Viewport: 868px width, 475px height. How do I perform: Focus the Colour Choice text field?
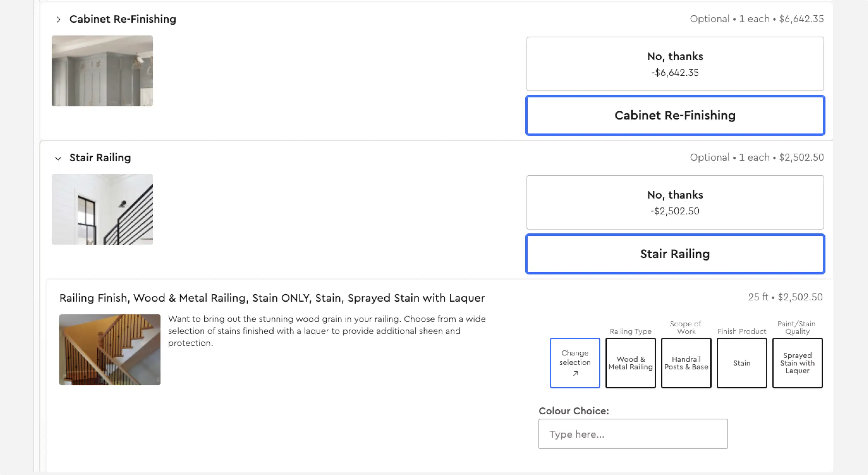(x=633, y=434)
